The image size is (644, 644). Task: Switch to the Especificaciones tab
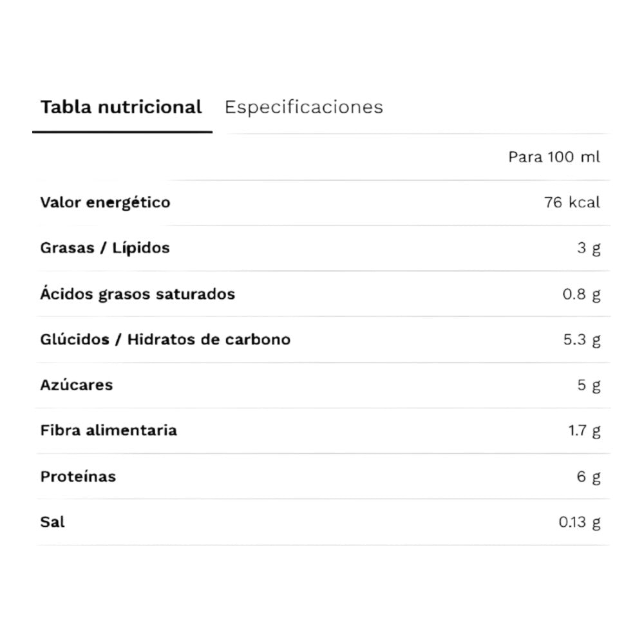click(303, 107)
